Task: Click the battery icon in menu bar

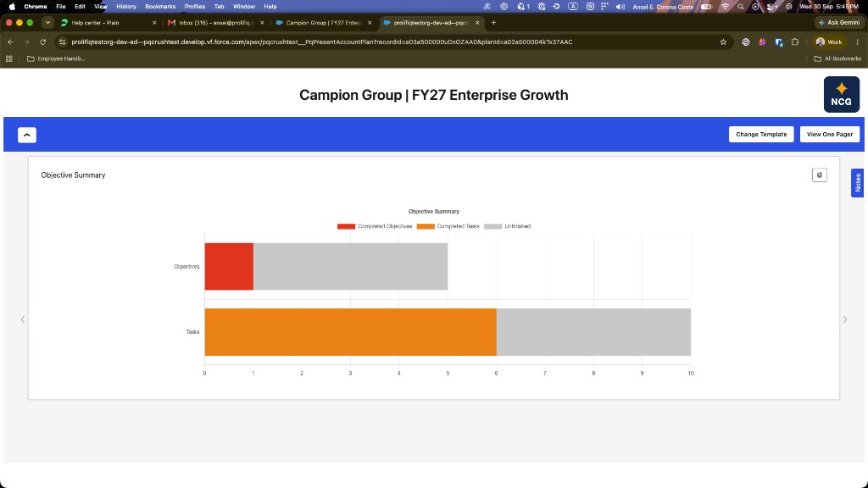Action: (706, 7)
